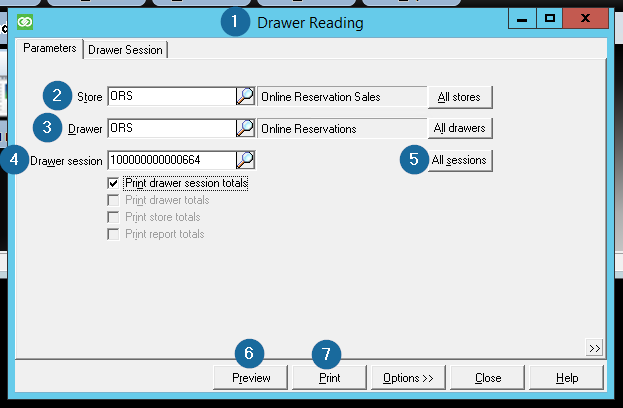Close the Drawer Reading dialog via Close button
623x408 pixels.
click(488, 377)
